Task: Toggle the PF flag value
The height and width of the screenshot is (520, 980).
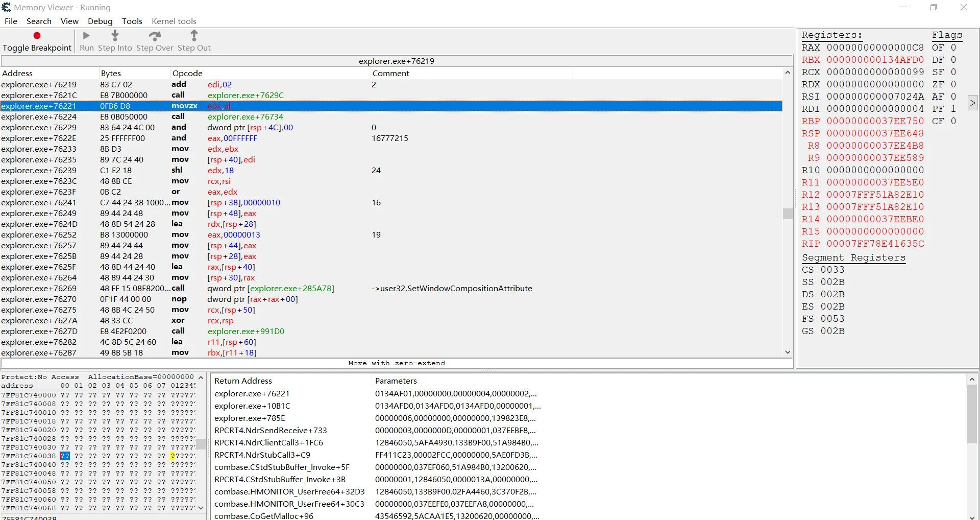Action: point(953,109)
